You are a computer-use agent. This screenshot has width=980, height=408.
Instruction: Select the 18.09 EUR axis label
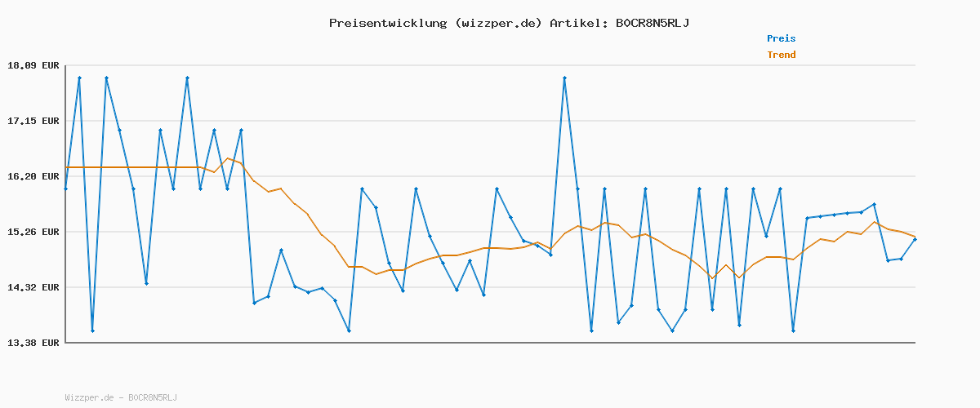33,65
